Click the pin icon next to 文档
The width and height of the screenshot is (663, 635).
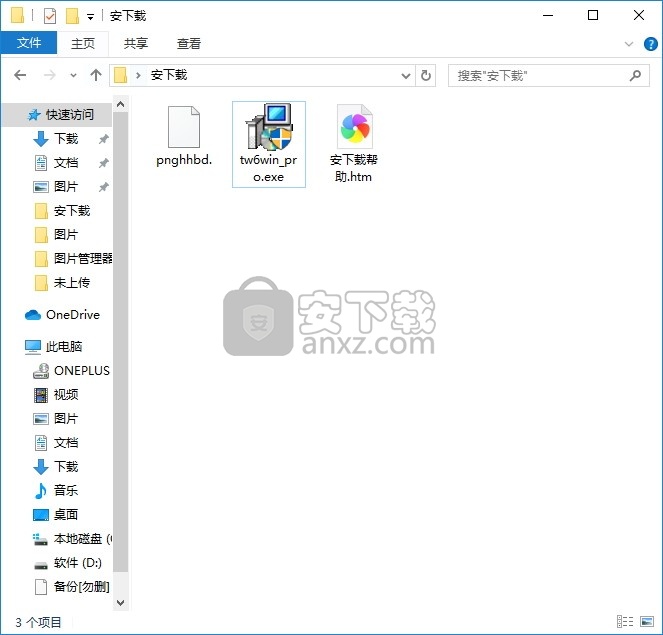click(104, 163)
